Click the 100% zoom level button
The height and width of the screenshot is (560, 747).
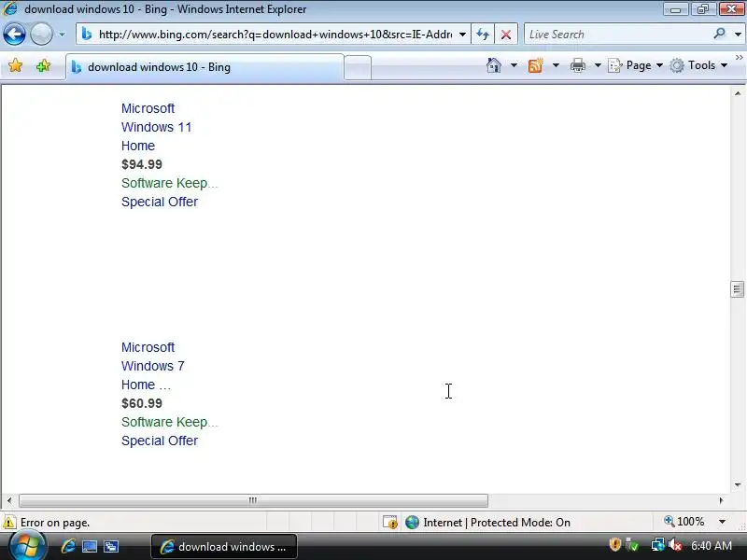(684, 522)
